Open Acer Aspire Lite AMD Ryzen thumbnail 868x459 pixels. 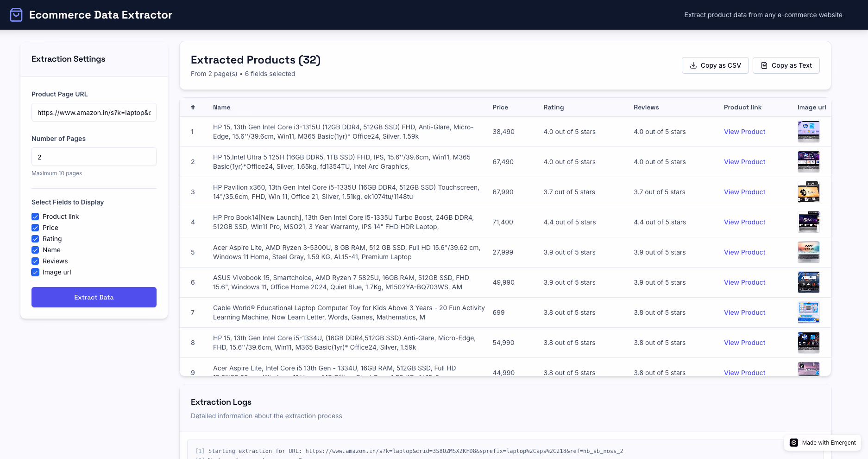pos(809,252)
